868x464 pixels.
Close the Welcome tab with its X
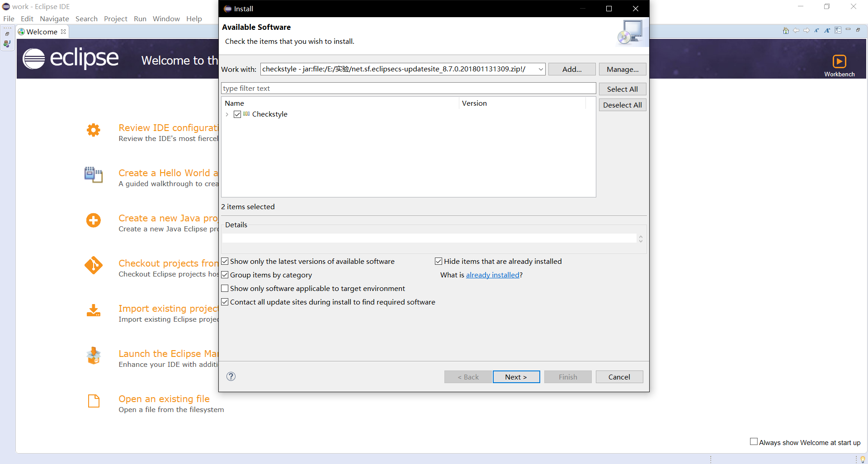pyautogui.click(x=63, y=32)
